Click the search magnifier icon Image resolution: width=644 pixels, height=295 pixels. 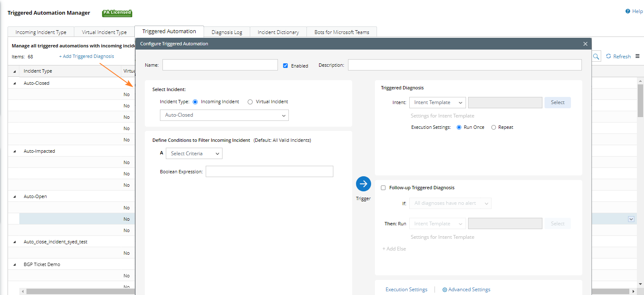tap(596, 56)
